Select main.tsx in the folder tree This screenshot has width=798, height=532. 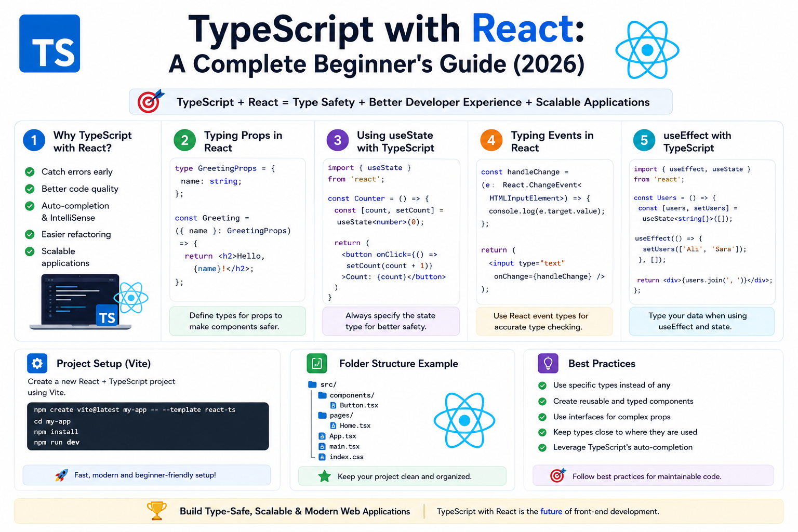344,447
